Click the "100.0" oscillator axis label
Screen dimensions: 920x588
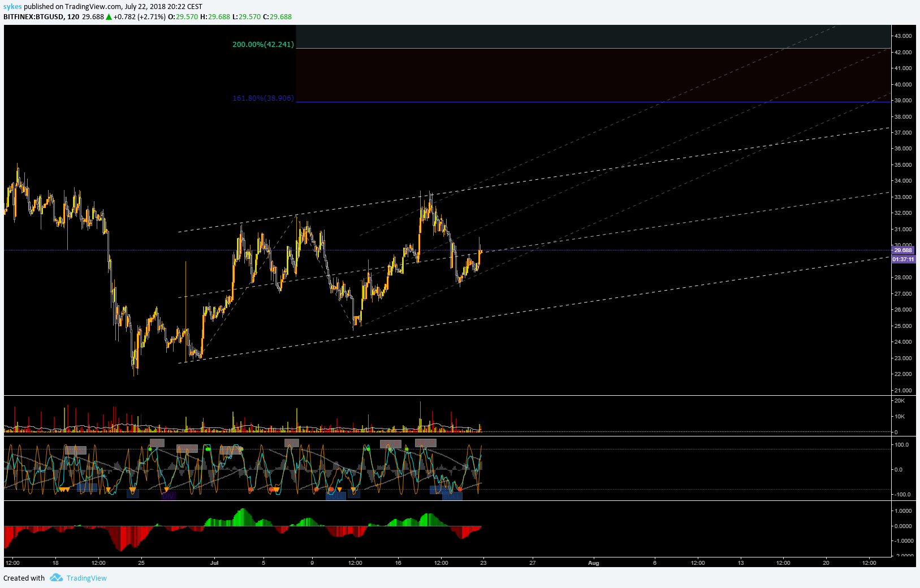coord(902,444)
